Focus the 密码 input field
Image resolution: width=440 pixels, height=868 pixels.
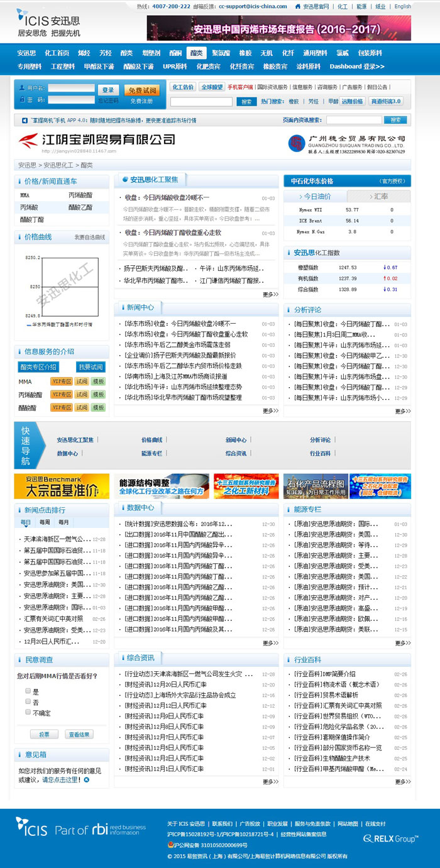point(71,100)
